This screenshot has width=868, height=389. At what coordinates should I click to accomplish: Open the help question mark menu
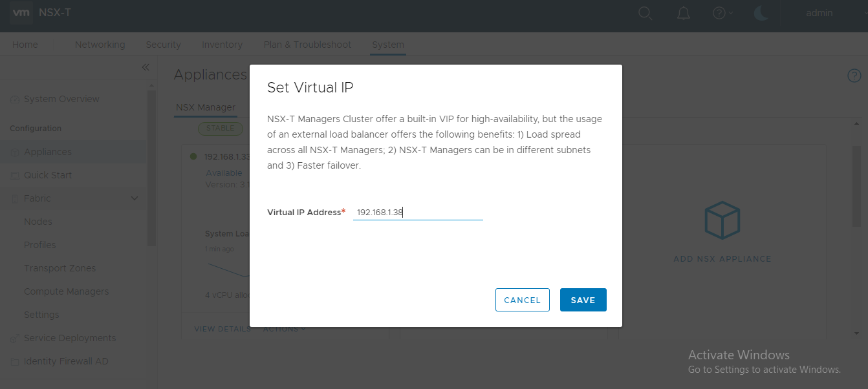tap(722, 13)
